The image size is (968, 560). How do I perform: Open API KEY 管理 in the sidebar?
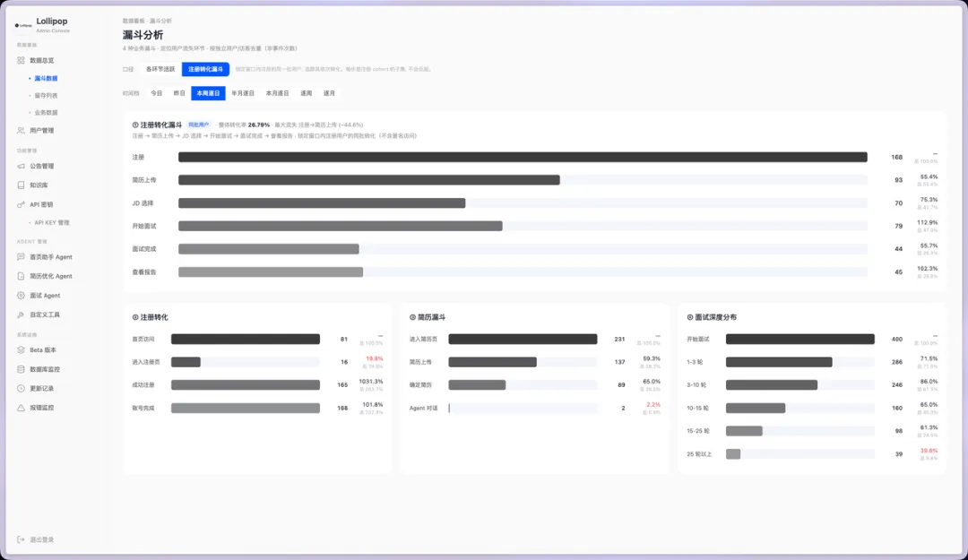tap(52, 223)
